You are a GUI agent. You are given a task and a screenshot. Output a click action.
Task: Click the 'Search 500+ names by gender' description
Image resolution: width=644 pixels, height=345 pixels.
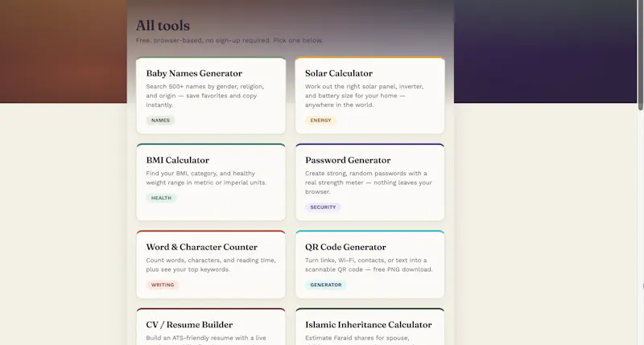click(205, 96)
